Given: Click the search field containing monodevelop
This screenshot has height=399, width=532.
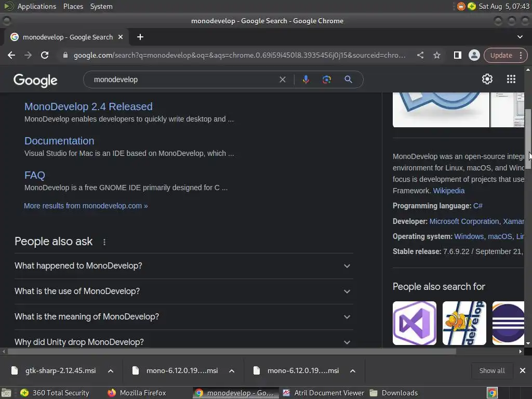Looking at the screenshot, I should (x=183, y=79).
